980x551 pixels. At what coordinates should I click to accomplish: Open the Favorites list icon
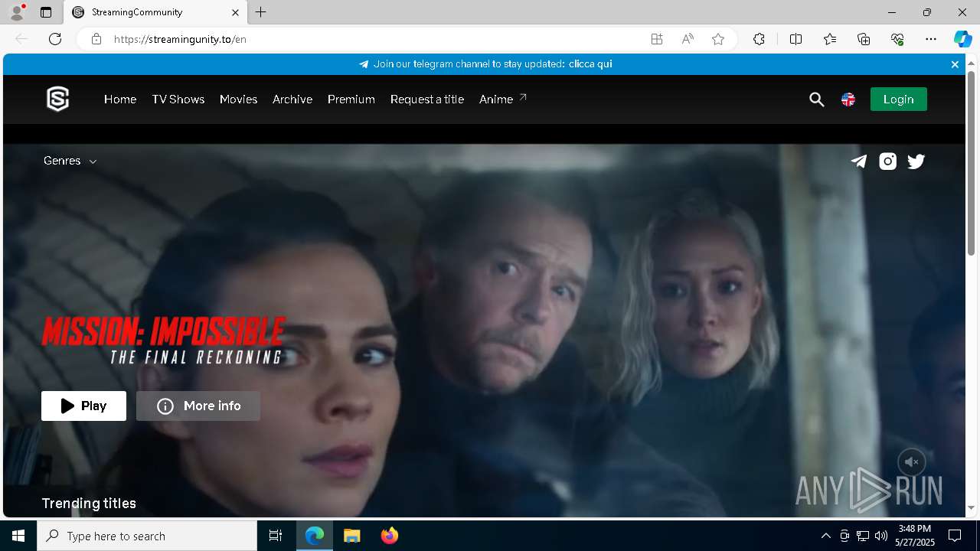830,39
